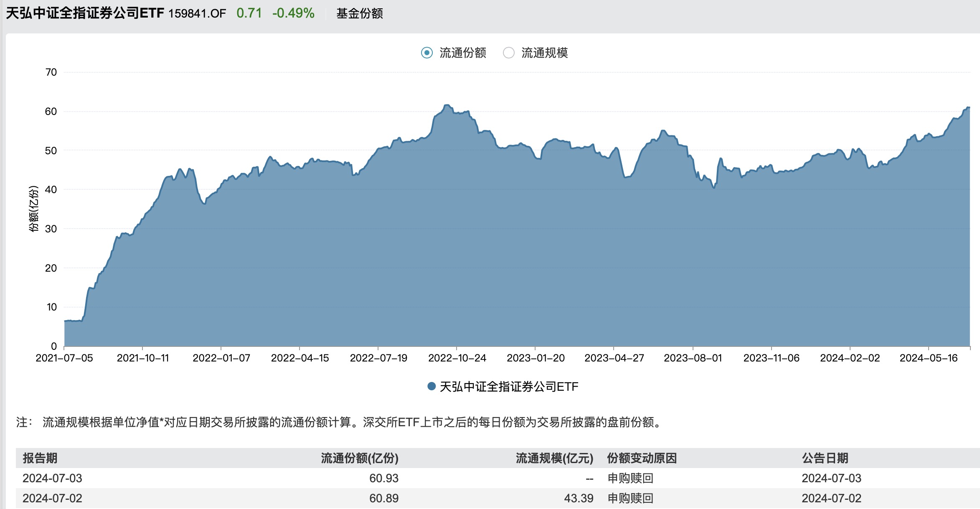Click the share value 60.89
Viewport: 980px width, 509px height.
pyautogui.click(x=384, y=498)
